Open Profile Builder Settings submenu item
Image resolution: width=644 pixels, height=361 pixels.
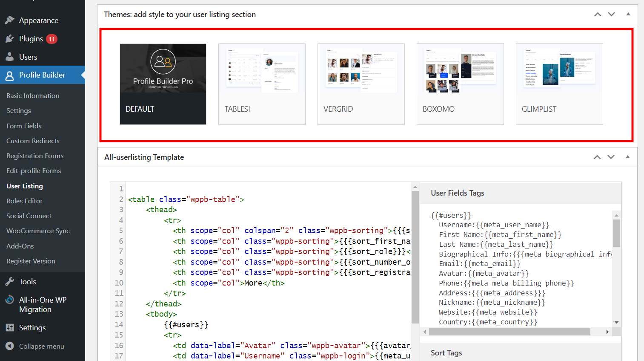(x=19, y=110)
